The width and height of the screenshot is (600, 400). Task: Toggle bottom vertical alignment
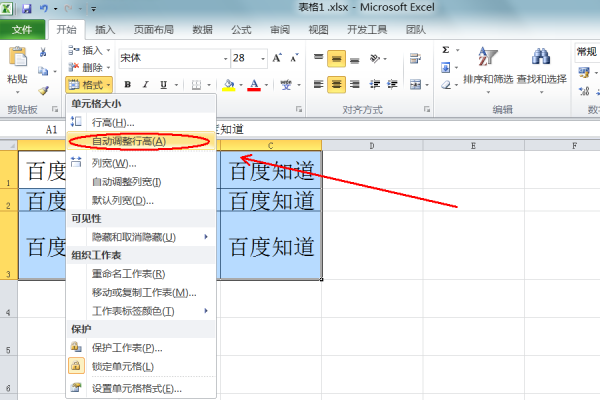click(355, 59)
